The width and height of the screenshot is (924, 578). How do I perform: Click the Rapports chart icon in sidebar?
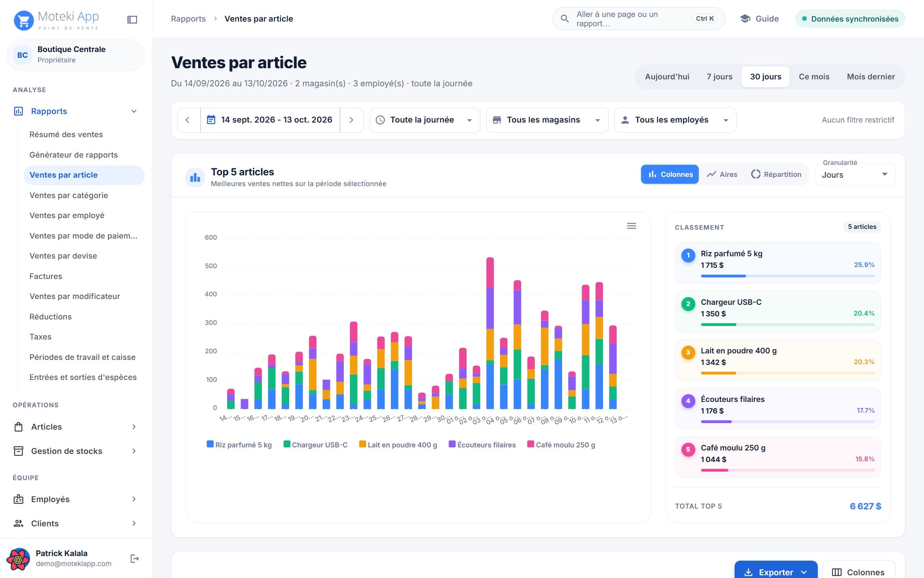18,111
